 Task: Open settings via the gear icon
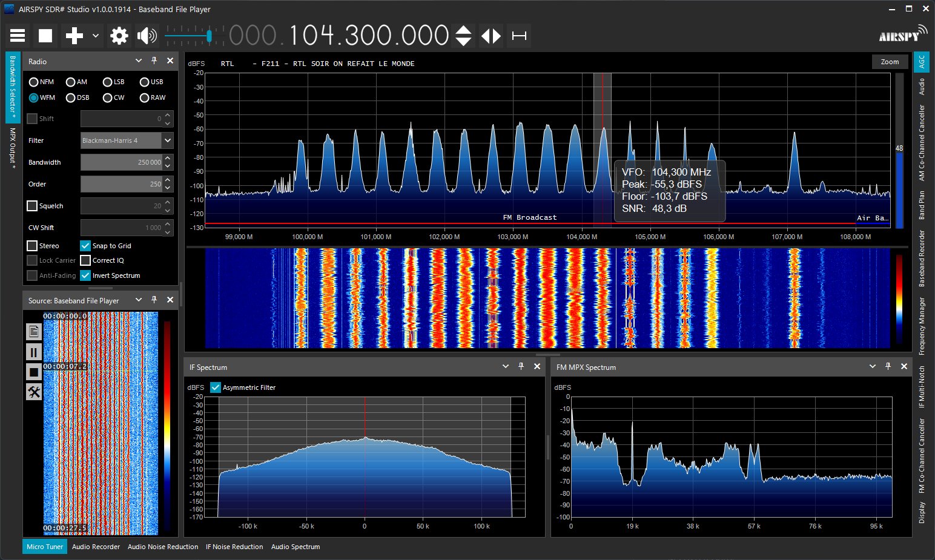point(119,36)
